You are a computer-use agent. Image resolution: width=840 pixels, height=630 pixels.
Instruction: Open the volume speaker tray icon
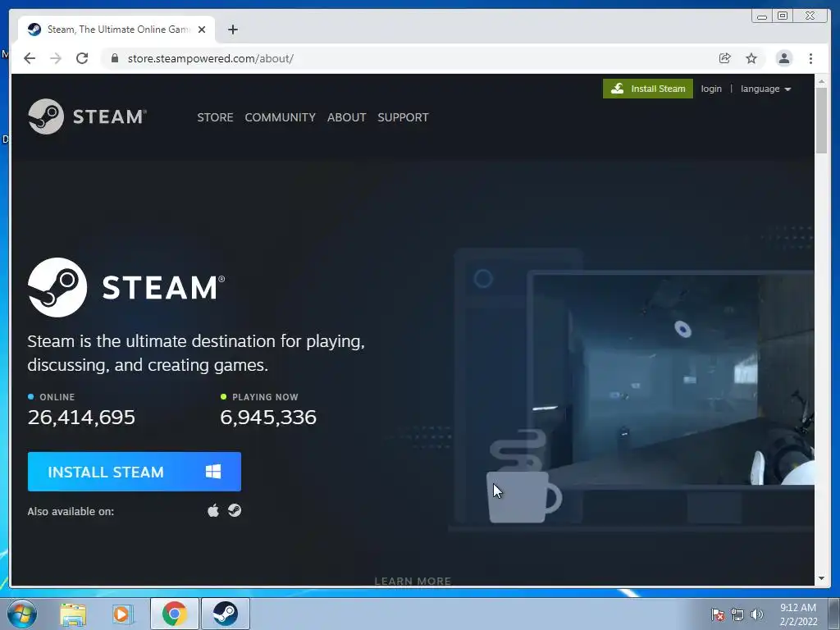coord(756,614)
